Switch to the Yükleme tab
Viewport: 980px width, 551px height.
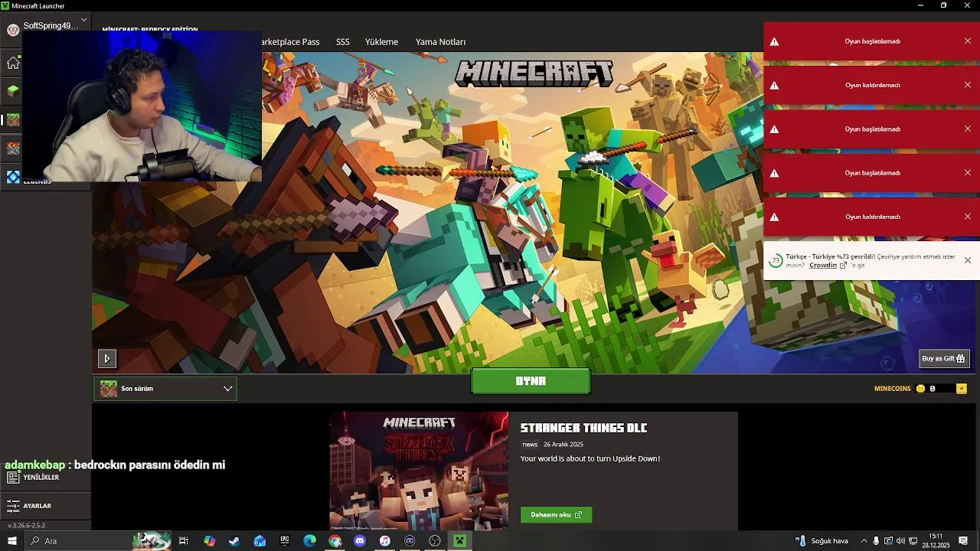click(x=381, y=42)
